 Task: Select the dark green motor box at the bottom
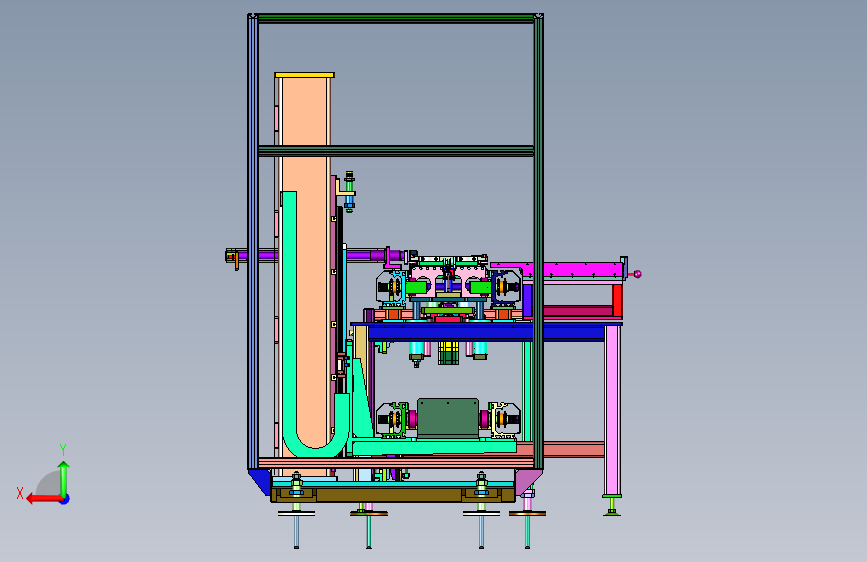pos(448,418)
